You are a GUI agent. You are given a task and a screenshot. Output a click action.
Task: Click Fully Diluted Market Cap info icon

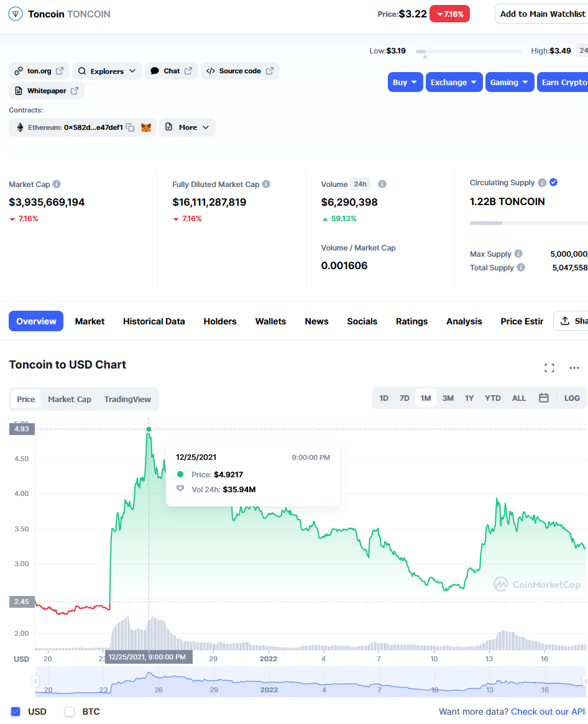click(x=266, y=185)
